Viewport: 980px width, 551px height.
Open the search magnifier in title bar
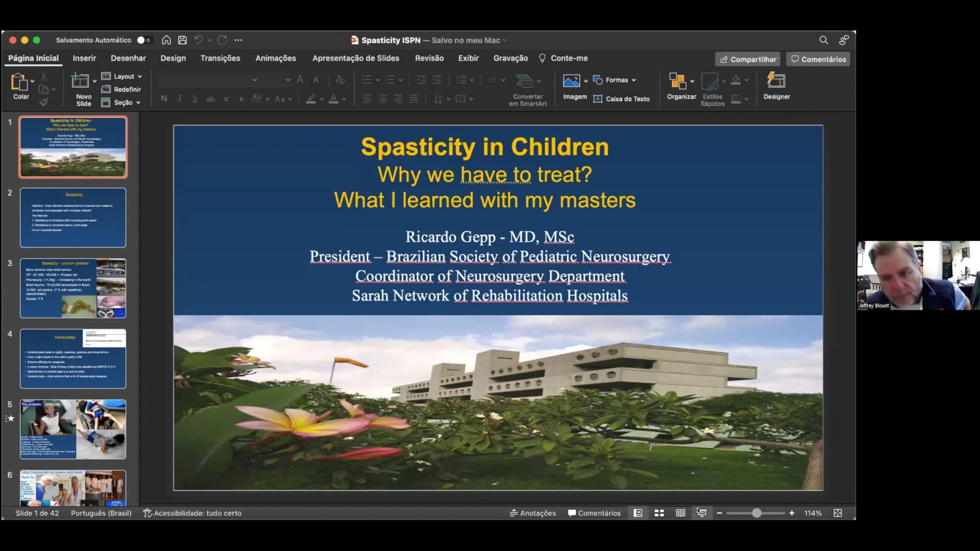pyautogui.click(x=823, y=40)
